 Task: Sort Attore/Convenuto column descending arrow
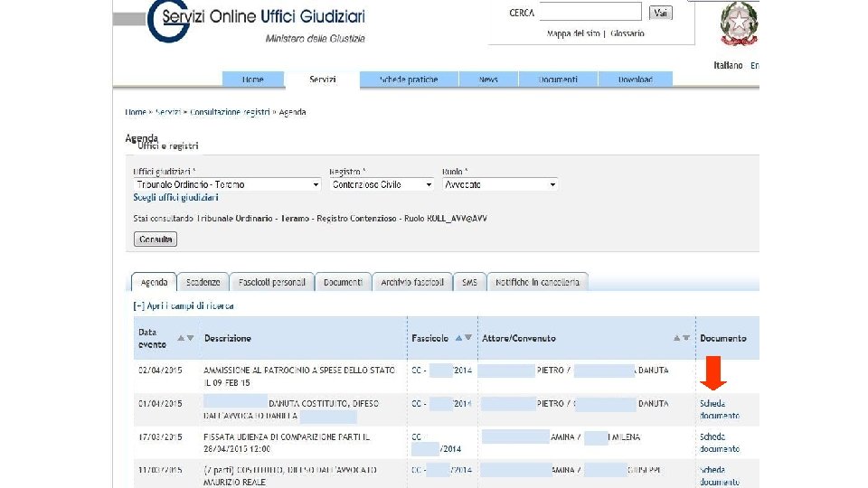click(686, 338)
